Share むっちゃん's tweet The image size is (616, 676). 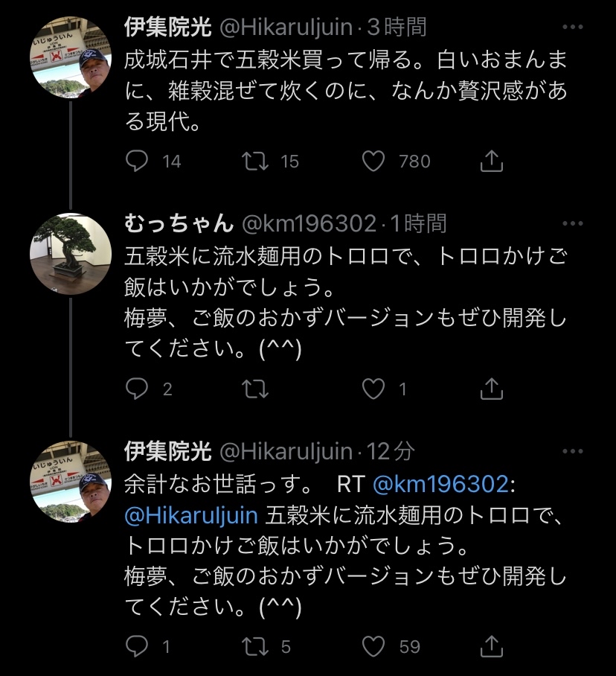tap(491, 388)
